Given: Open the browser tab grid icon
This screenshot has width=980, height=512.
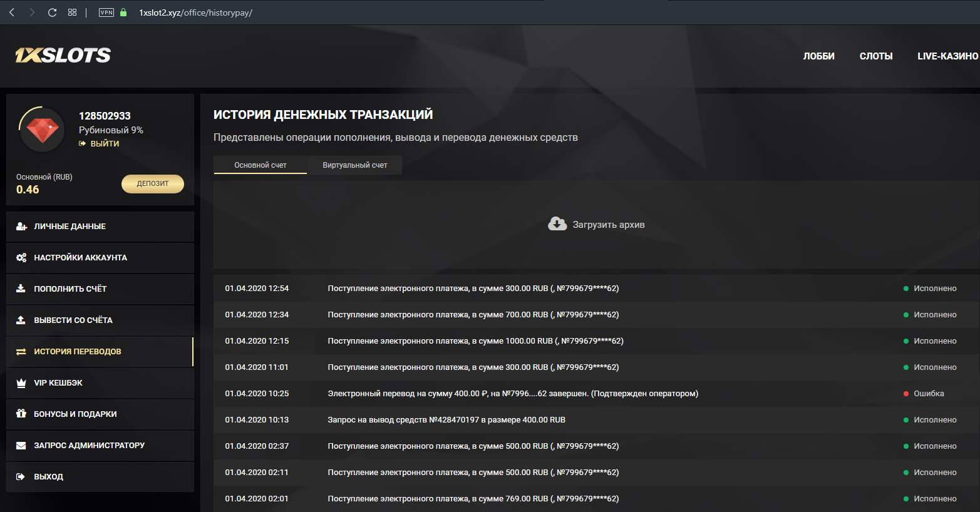Looking at the screenshot, I should click(73, 13).
